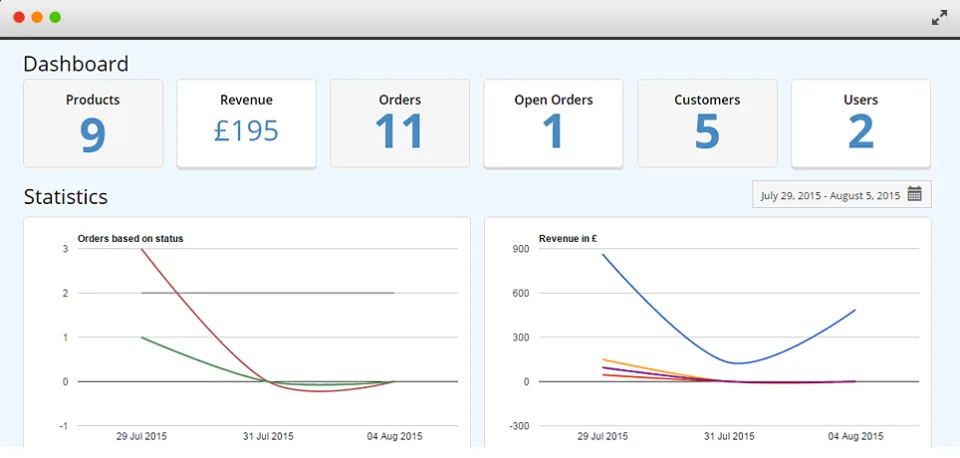
Task: Click the gray flat line in orders chart
Action: [x=268, y=293]
